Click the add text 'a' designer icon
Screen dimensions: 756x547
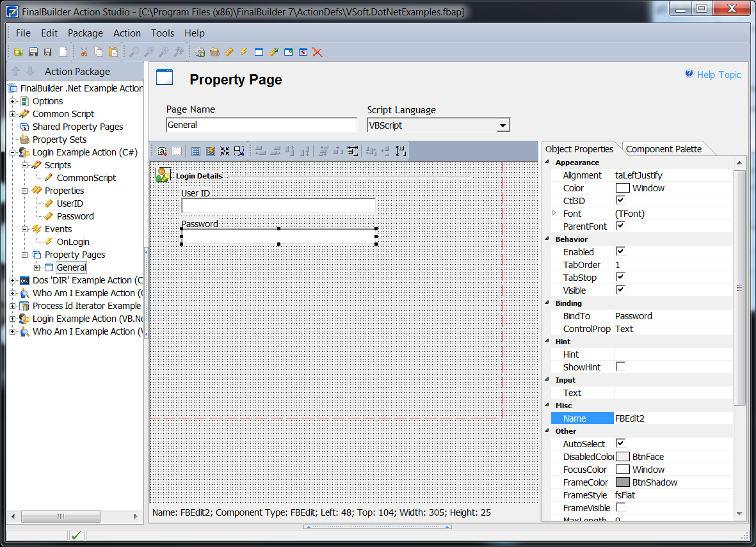coord(162,152)
